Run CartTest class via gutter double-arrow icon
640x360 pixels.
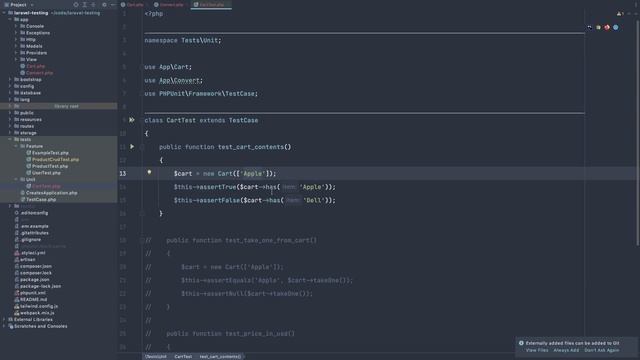click(x=131, y=120)
